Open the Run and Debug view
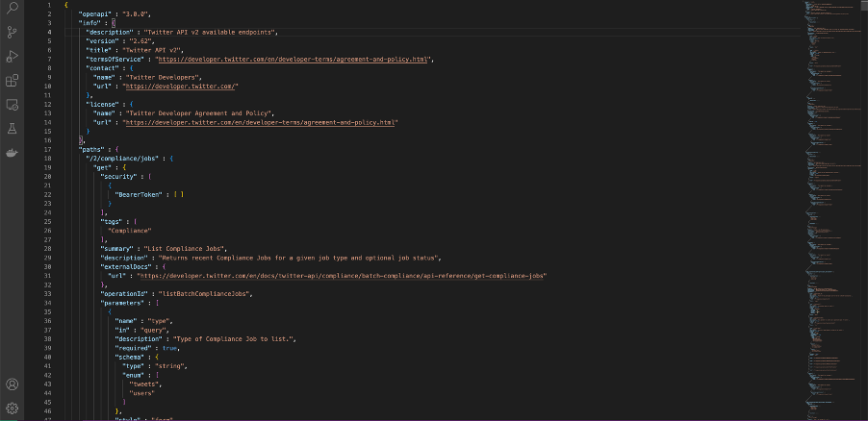 click(x=12, y=57)
